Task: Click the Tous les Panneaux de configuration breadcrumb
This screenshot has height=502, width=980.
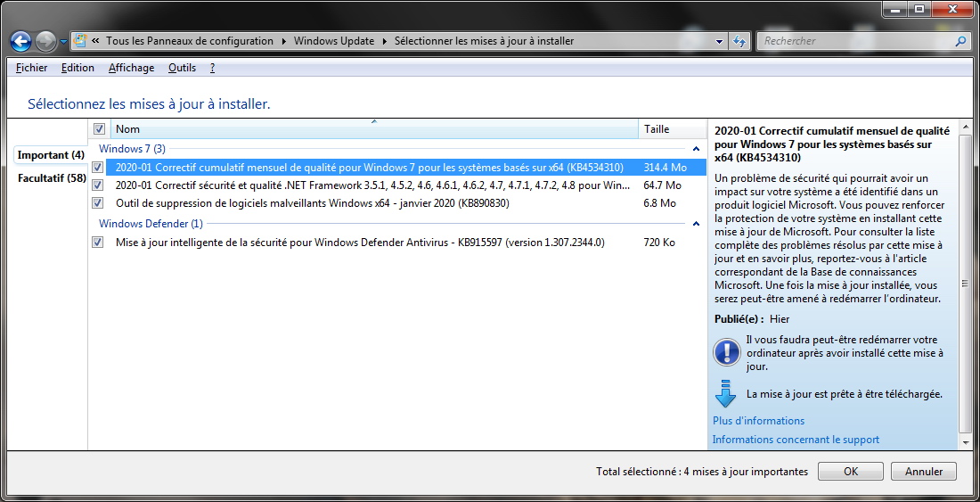Action: (190, 41)
